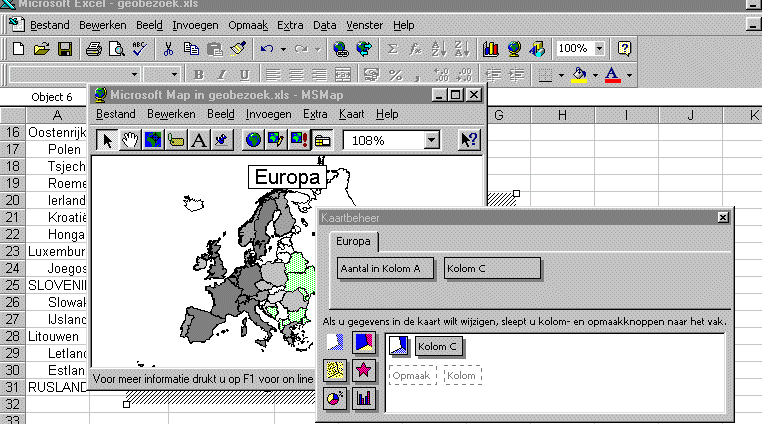Viewport: 762px width, 424px height.
Task: Sort descending with the Z-A icon
Action: [462, 49]
